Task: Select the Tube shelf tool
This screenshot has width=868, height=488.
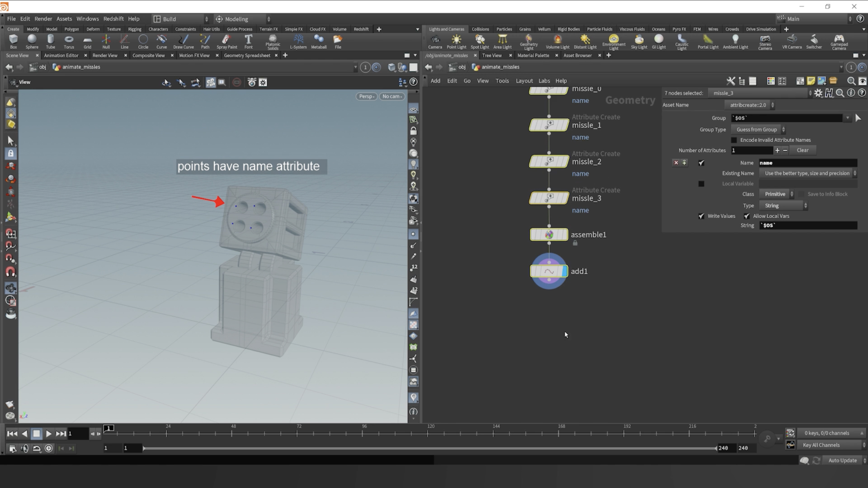Action: pyautogui.click(x=51, y=42)
